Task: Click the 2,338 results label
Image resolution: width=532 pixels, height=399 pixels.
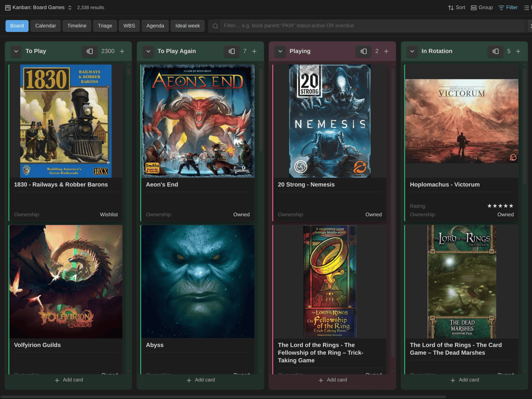Action: point(91,8)
